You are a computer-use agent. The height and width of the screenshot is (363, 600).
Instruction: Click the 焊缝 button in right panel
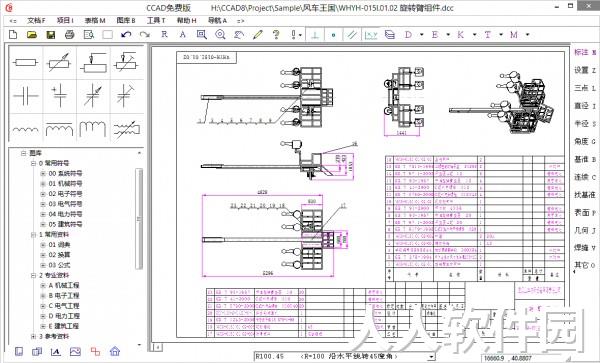click(585, 247)
